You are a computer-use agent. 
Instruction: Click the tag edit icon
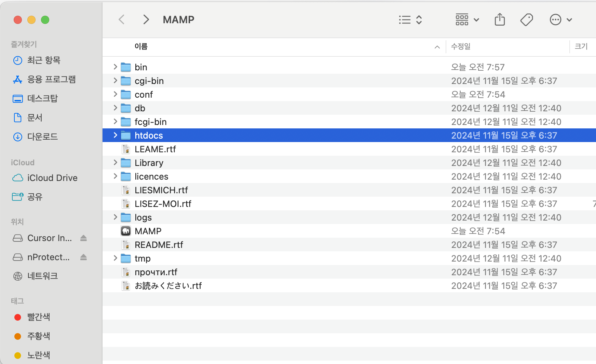527,20
